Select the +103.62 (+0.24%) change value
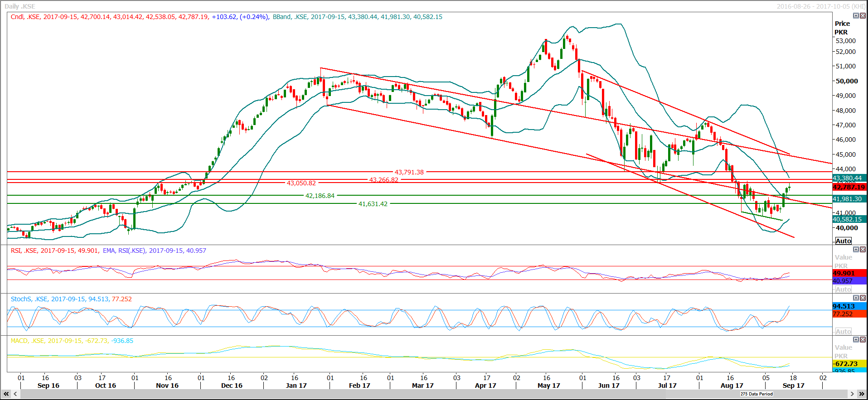This screenshot has width=868, height=400. click(240, 17)
